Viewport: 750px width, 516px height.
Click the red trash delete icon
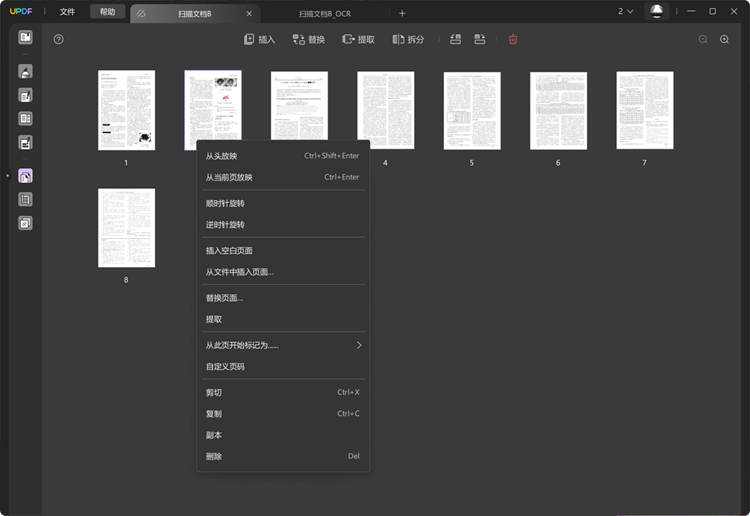(513, 39)
